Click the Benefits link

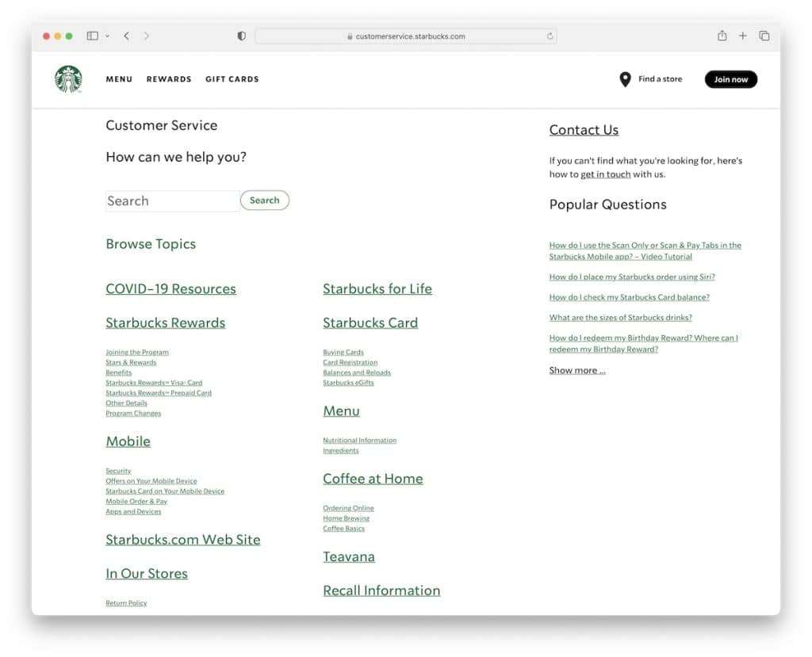(x=119, y=372)
